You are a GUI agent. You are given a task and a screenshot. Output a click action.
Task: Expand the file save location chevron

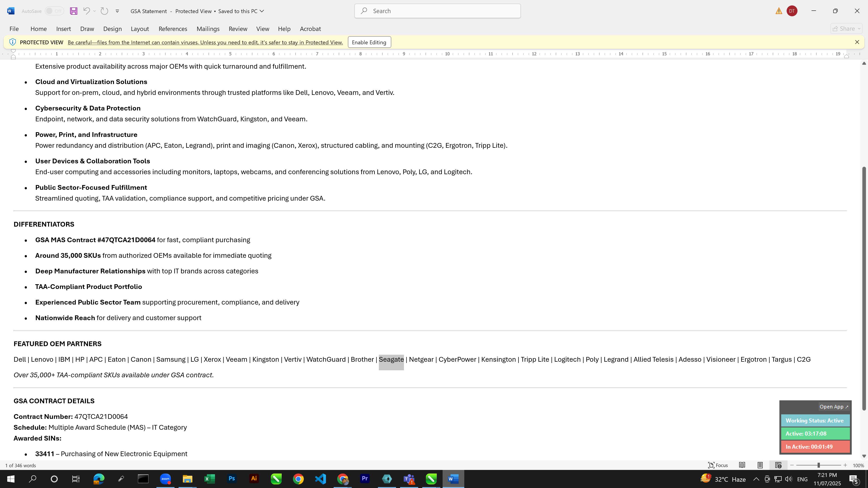pyautogui.click(x=262, y=11)
